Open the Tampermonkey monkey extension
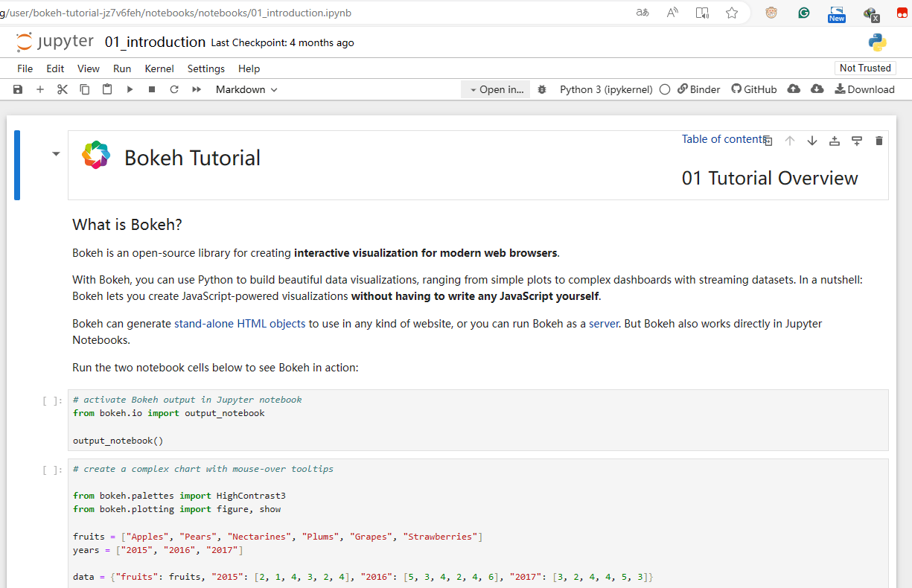This screenshot has height=588, width=912. click(x=771, y=13)
